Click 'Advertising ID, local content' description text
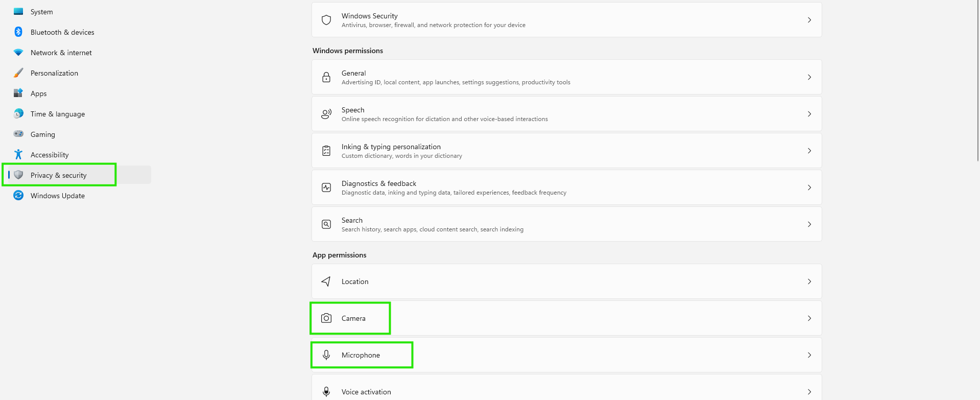 click(x=456, y=82)
